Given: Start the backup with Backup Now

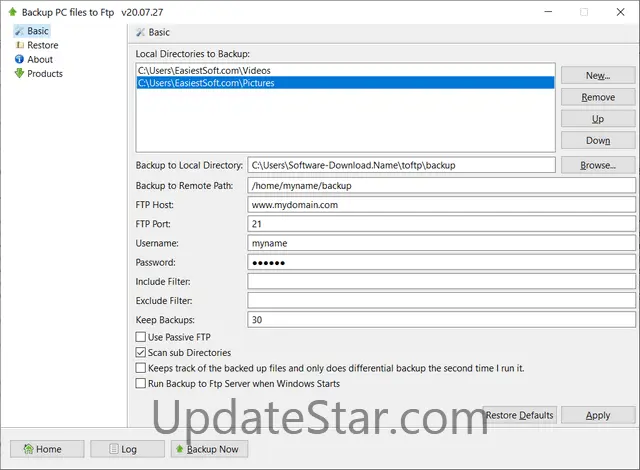Looking at the screenshot, I should (209, 449).
